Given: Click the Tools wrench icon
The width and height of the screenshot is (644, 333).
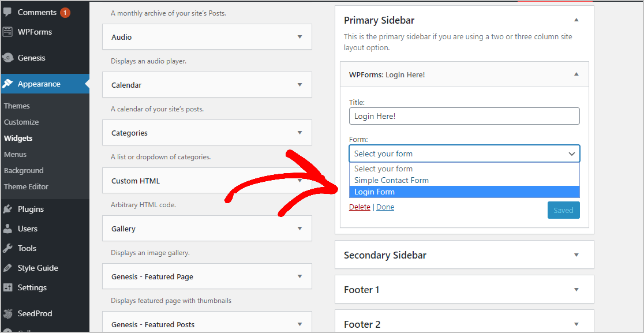Looking at the screenshot, I should 8,248.
